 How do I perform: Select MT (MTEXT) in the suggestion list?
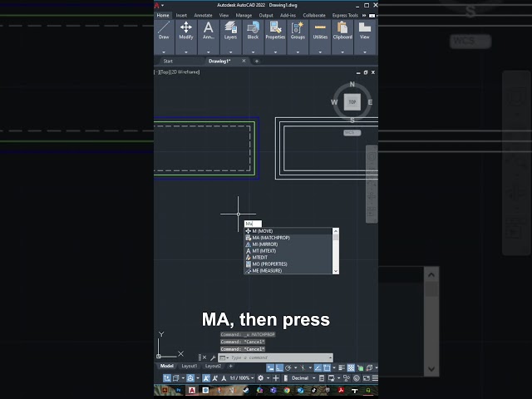click(x=288, y=251)
